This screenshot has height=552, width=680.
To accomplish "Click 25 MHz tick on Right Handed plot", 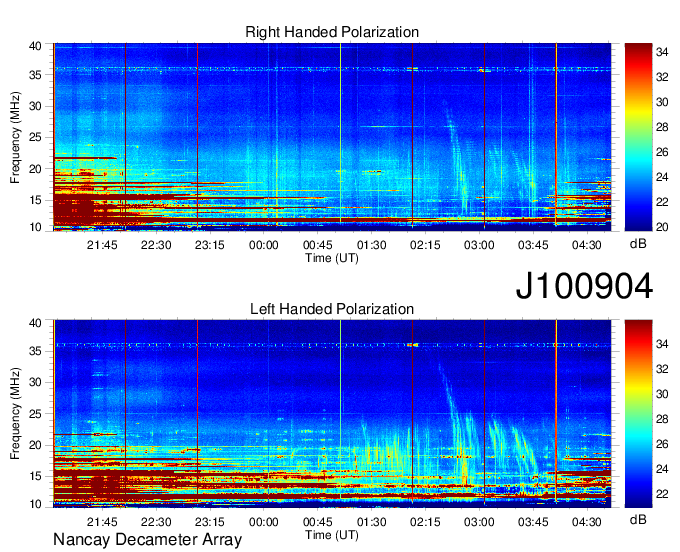I will pyautogui.click(x=35, y=137).
